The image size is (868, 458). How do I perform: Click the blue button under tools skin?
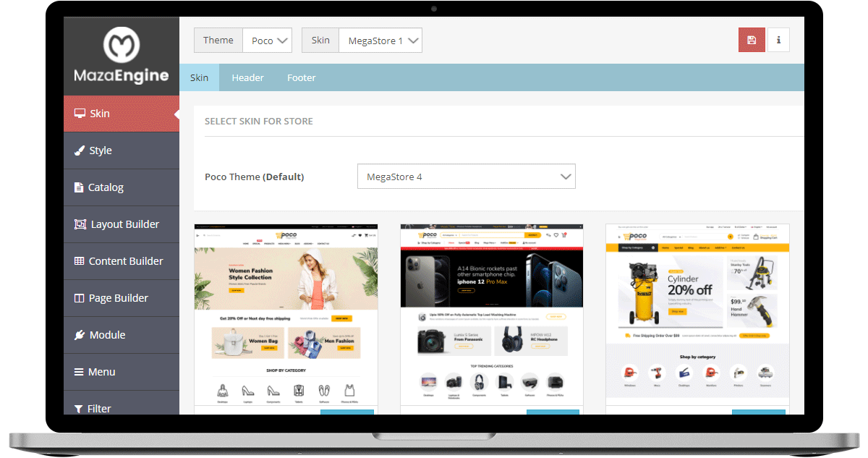pyautogui.click(x=758, y=412)
